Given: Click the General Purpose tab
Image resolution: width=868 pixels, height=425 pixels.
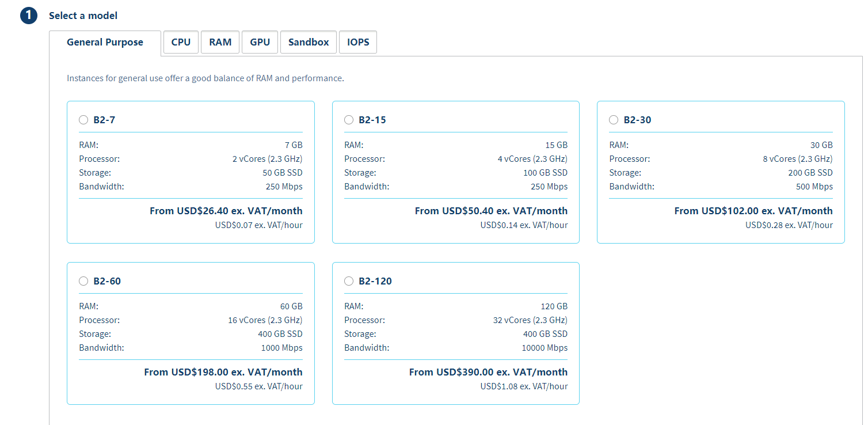Looking at the screenshot, I should point(105,42).
